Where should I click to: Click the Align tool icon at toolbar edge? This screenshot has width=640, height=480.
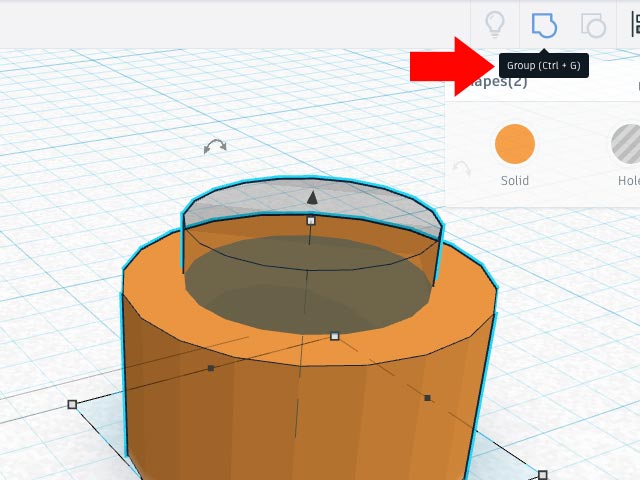(x=634, y=25)
